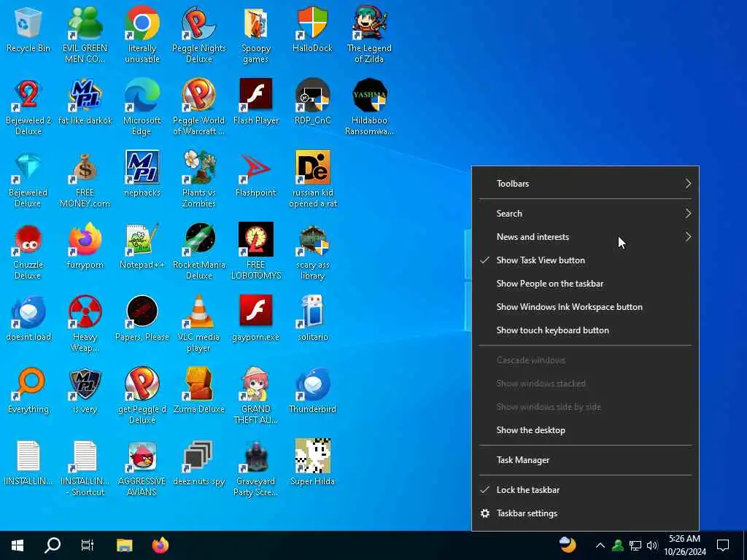Select the GRAND THEFT AU... anime icon
Screen dimensions: 747x560
pos(256,384)
